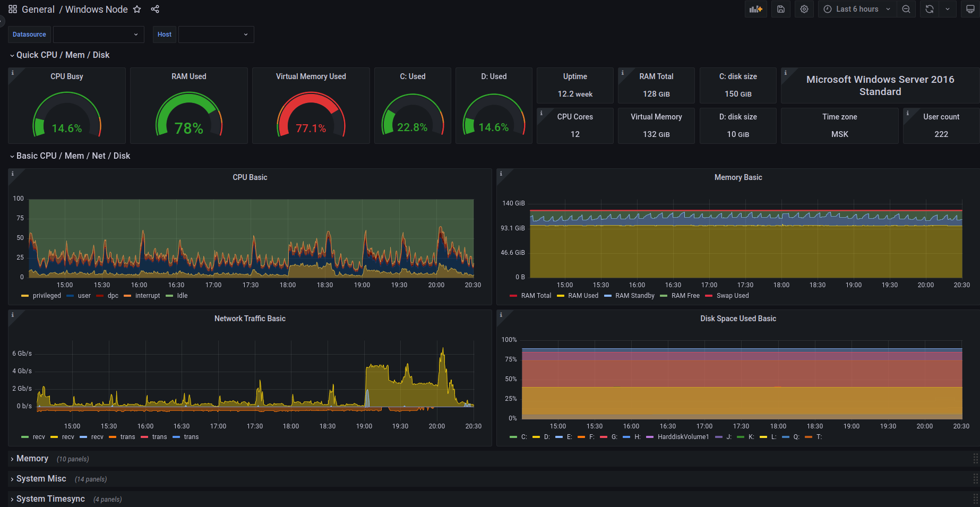Expand the System Timesync row
980x507 pixels.
50,499
